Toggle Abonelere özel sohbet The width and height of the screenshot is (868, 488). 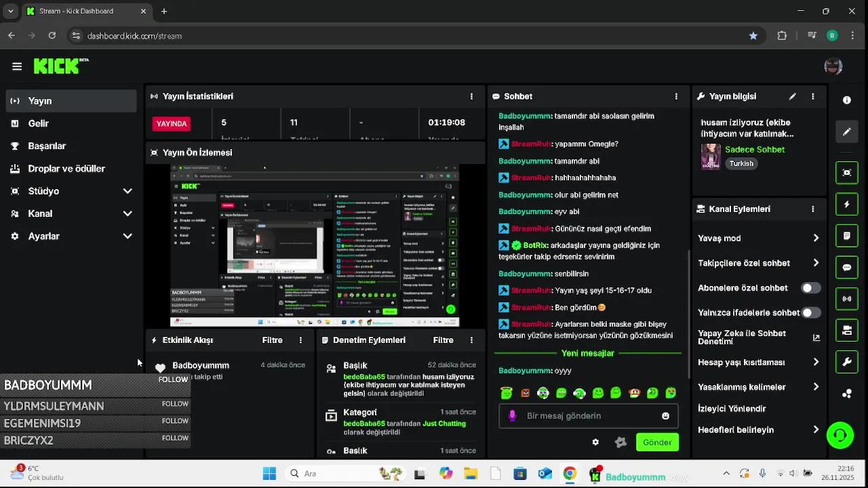tap(811, 288)
